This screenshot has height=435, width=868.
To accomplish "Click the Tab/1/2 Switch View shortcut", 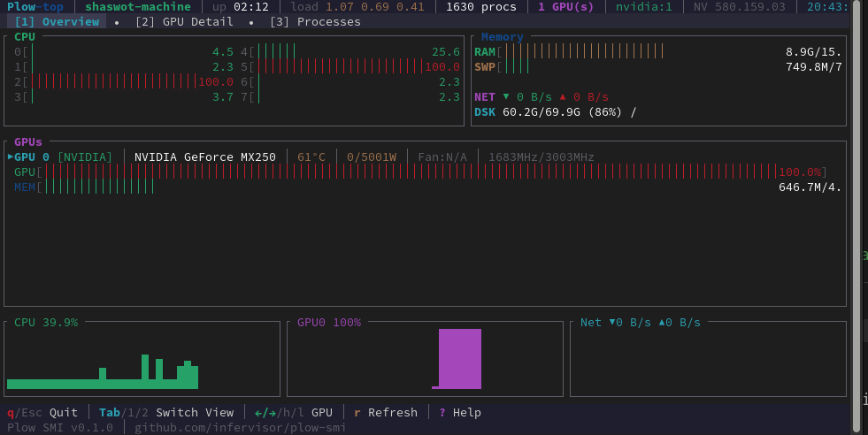I will pyautogui.click(x=166, y=412).
